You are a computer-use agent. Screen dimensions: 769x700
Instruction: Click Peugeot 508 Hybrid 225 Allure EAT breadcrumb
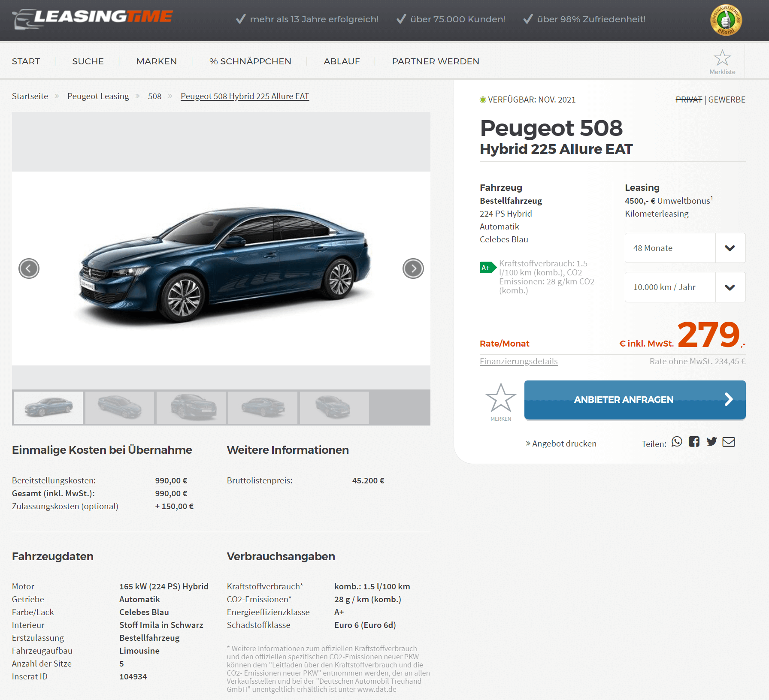click(245, 96)
